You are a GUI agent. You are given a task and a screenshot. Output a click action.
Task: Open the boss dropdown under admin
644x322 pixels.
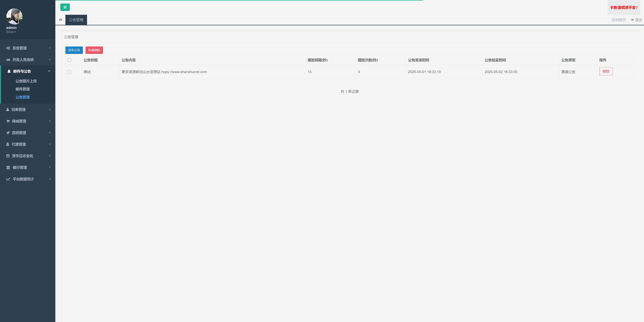pyautogui.click(x=11, y=32)
